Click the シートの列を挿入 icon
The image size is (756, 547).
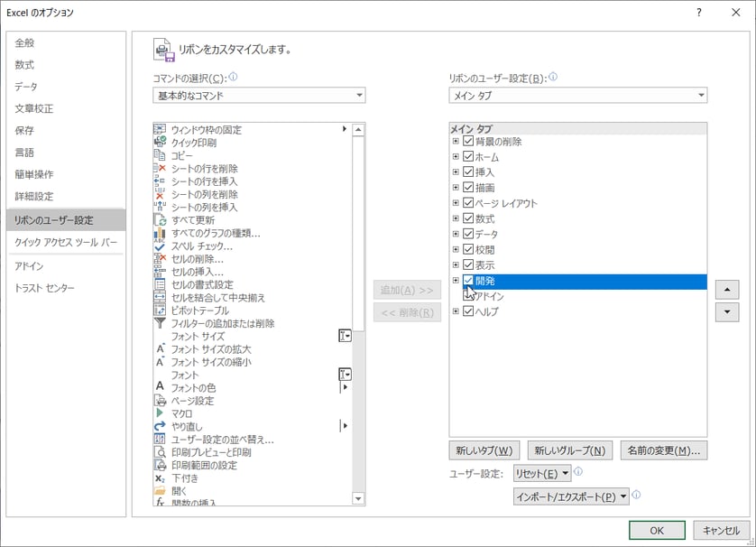[160, 207]
